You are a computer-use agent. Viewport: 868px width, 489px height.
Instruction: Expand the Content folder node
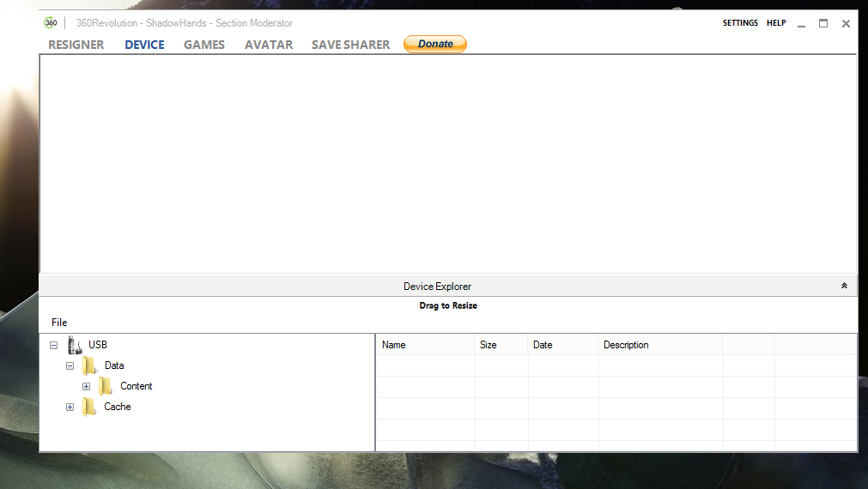(86, 386)
